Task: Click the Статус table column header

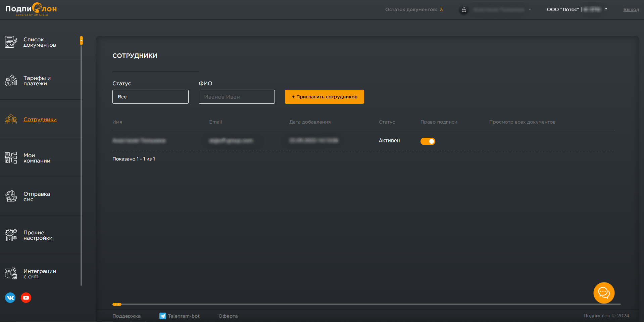Action: pos(387,122)
